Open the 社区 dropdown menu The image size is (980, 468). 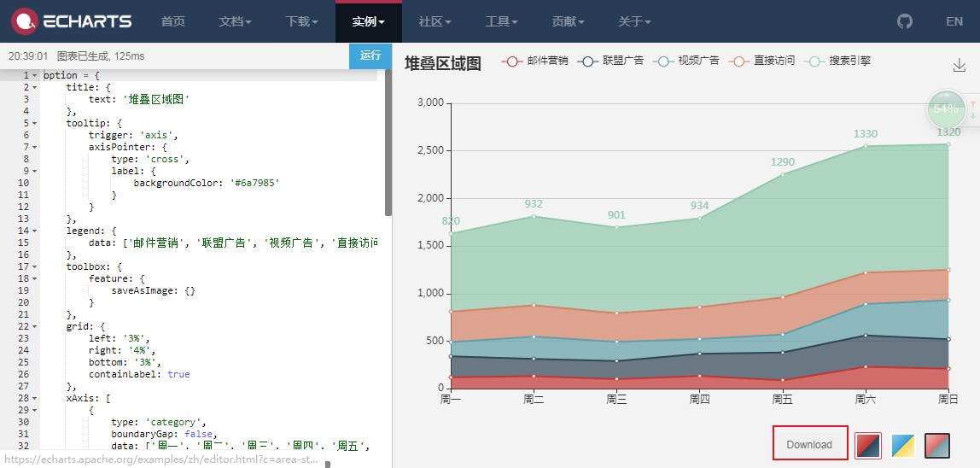pos(435,21)
